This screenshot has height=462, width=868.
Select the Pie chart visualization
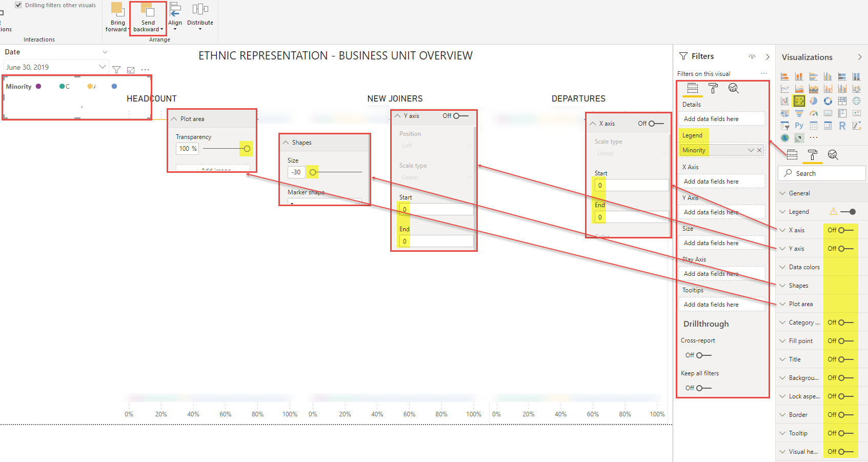click(x=814, y=101)
